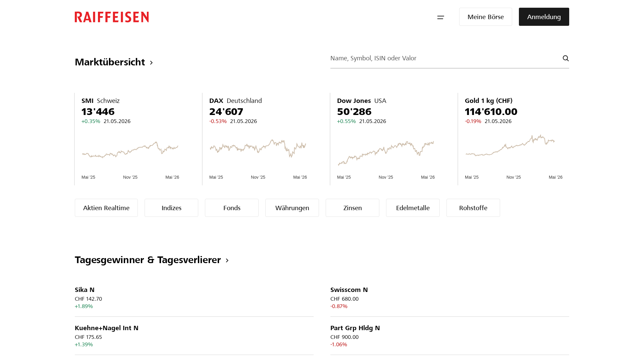Screen dimensions: 644x362
Task: Click the Raiffeisen logo
Action: coord(112,17)
